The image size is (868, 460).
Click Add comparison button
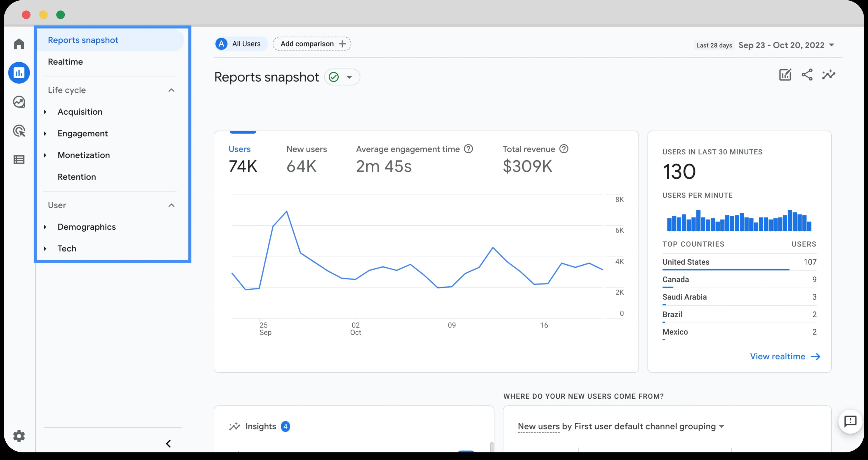coord(312,44)
